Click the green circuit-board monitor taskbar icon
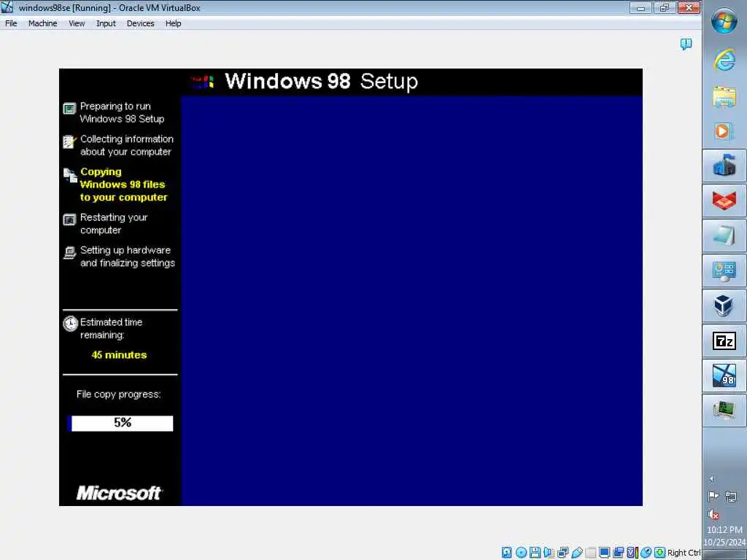Screen dimensions: 747x560 pos(724,411)
